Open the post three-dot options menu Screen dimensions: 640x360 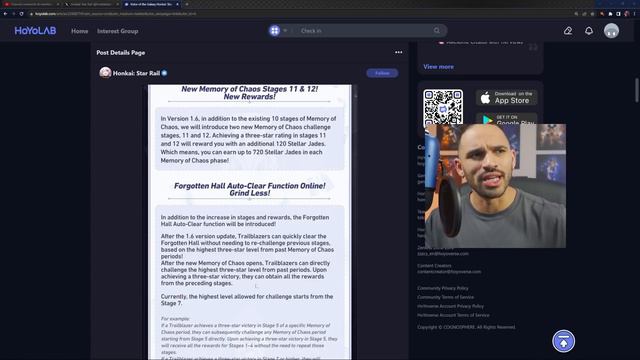pyautogui.click(x=398, y=52)
